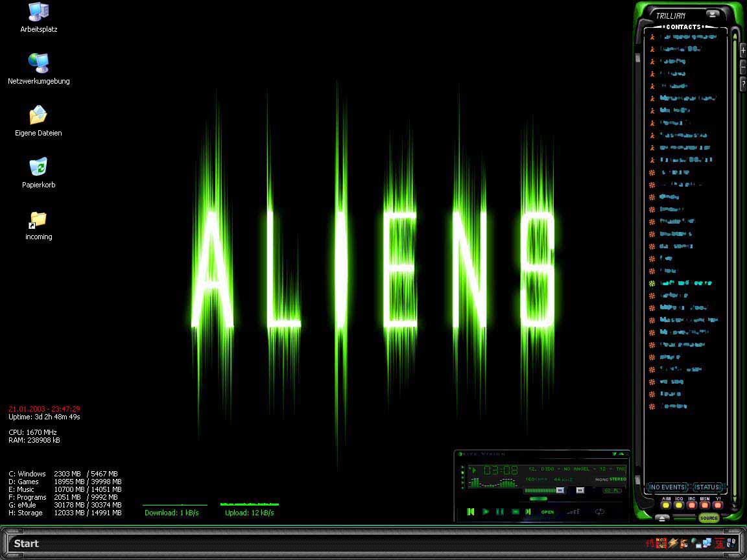Click the Trillian eject-style arrow button
The width and height of the screenshot is (747, 560).
coord(662,518)
